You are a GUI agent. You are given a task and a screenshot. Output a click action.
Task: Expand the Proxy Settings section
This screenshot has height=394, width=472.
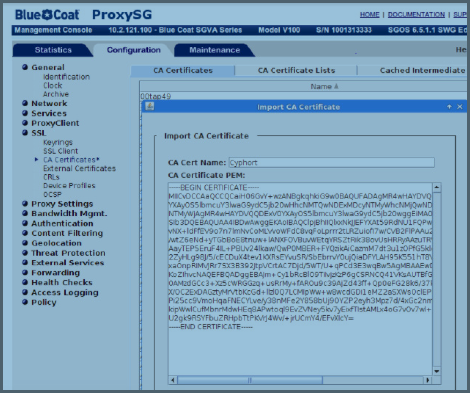(62, 204)
